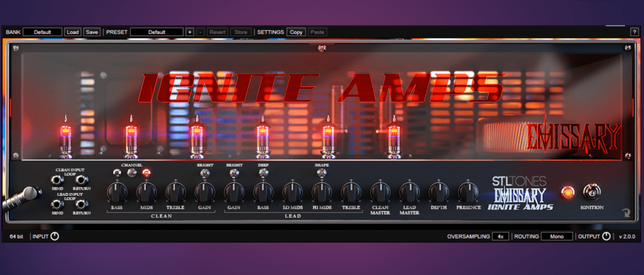Click the left channel indicator LED
The image size is (644, 275).
click(x=117, y=172)
